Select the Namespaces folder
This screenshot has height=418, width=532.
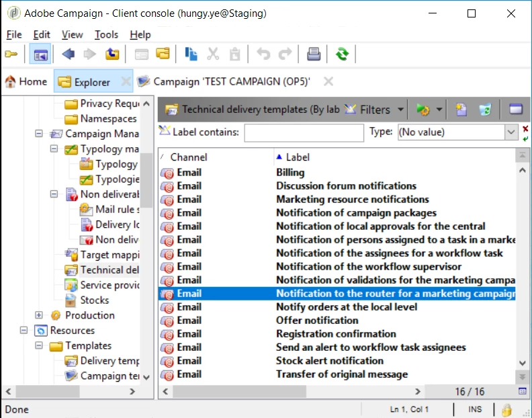pyautogui.click(x=101, y=119)
